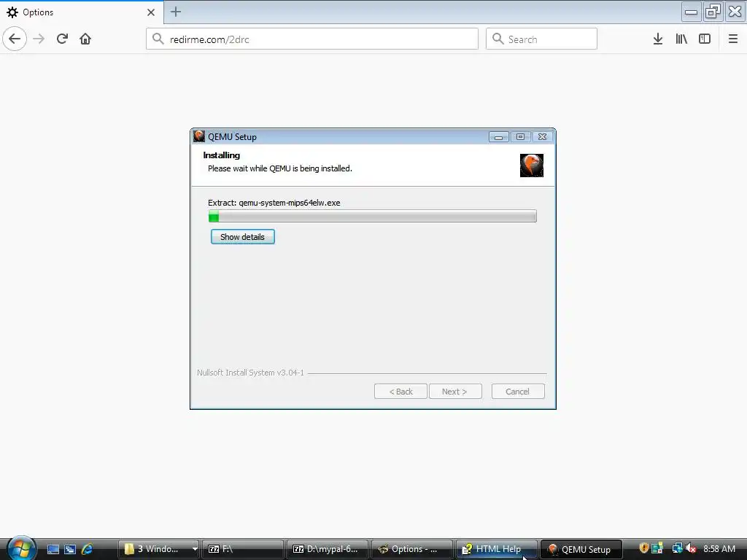The width and height of the screenshot is (747, 560).
Task: Click the < Back button in installer
Action: 400,392
